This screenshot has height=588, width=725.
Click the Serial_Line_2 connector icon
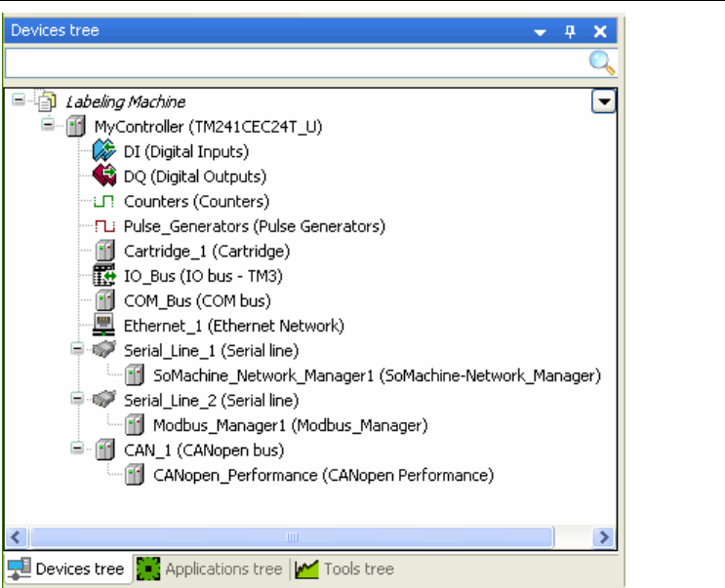(103, 400)
